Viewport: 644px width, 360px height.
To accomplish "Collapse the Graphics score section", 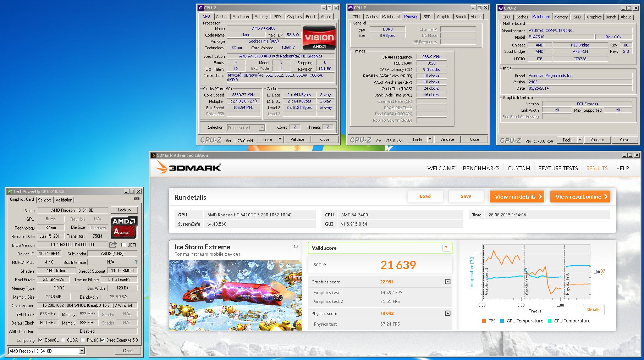I will [x=447, y=282].
